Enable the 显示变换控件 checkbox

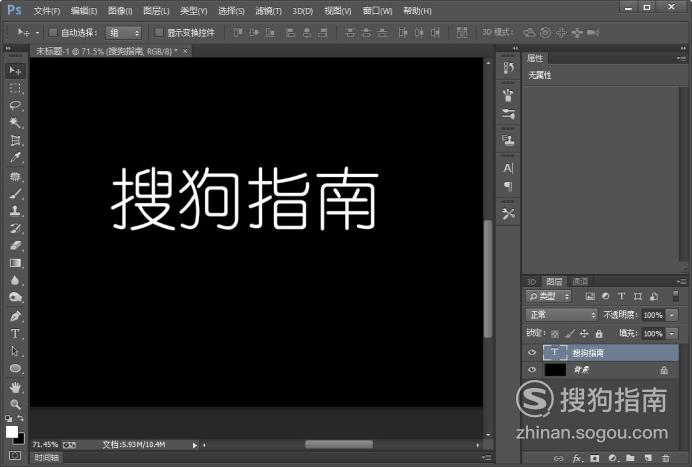click(159, 32)
